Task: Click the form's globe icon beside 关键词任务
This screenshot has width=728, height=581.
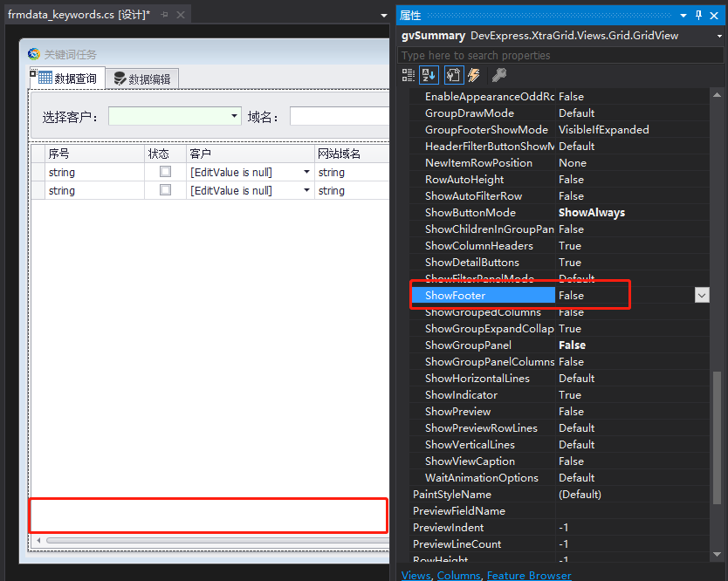Action: click(x=34, y=54)
